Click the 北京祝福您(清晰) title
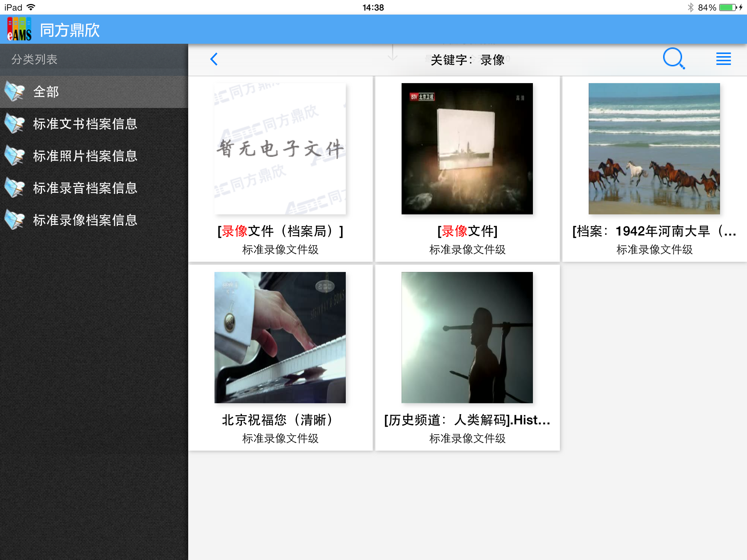This screenshot has height=560, width=747. pyautogui.click(x=280, y=420)
